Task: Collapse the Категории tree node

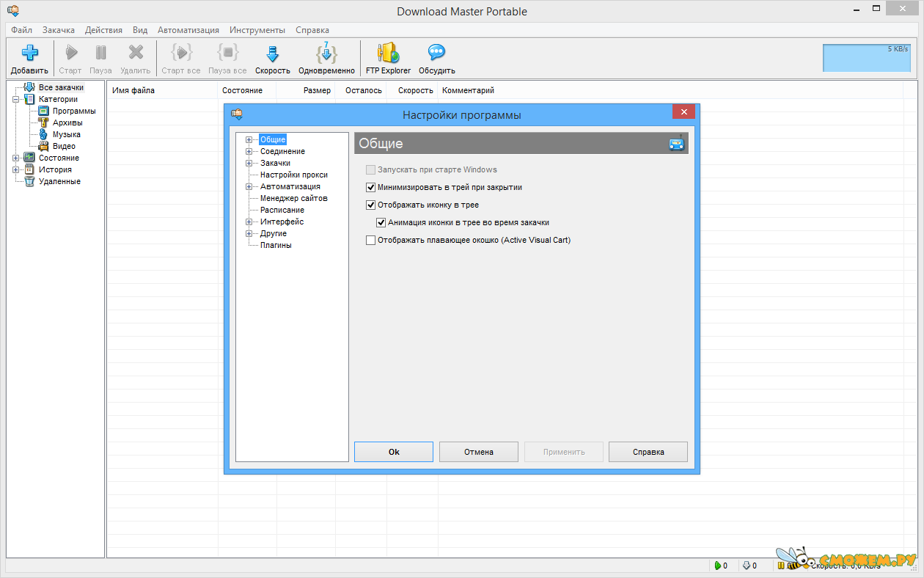Action: click(x=16, y=100)
